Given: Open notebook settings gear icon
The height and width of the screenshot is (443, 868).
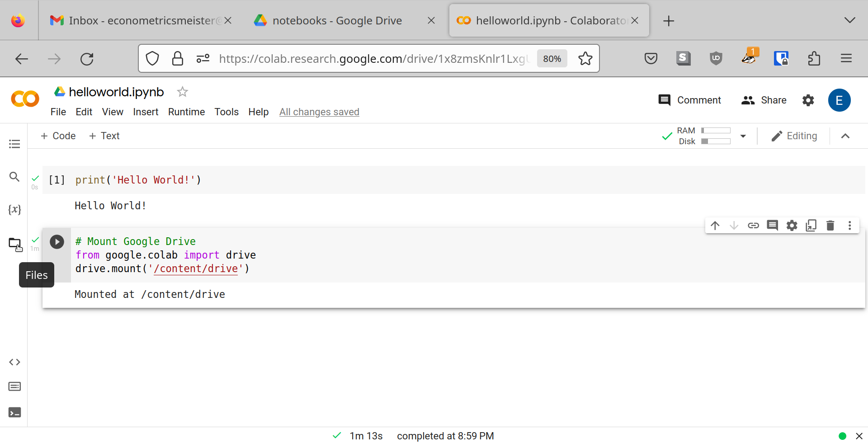Looking at the screenshot, I should (x=808, y=100).
